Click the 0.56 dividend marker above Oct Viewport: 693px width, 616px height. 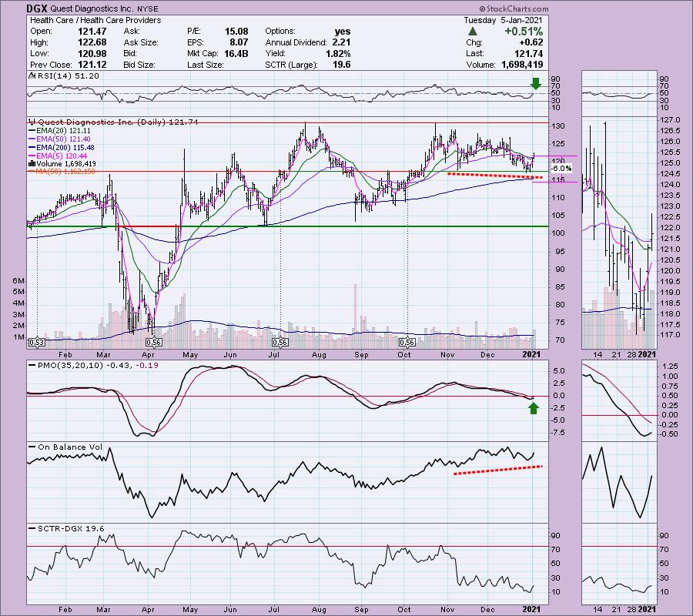click(x=407, y=343)
